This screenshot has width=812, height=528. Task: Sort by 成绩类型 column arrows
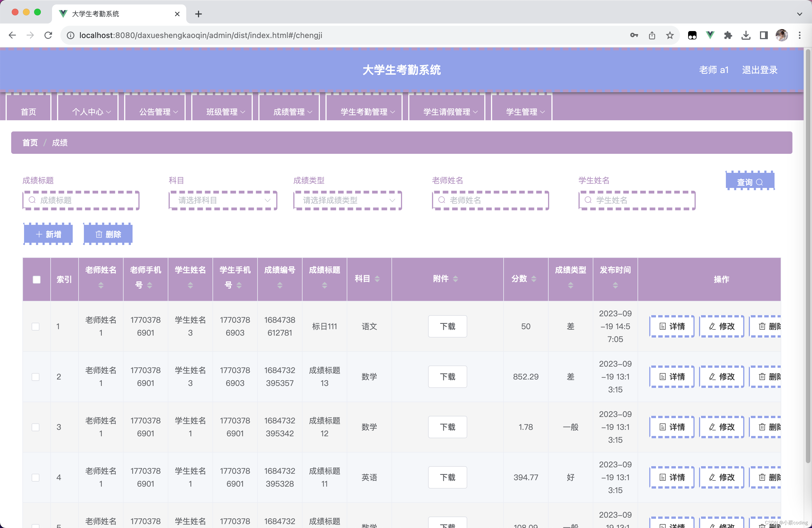tap(570, 285)
